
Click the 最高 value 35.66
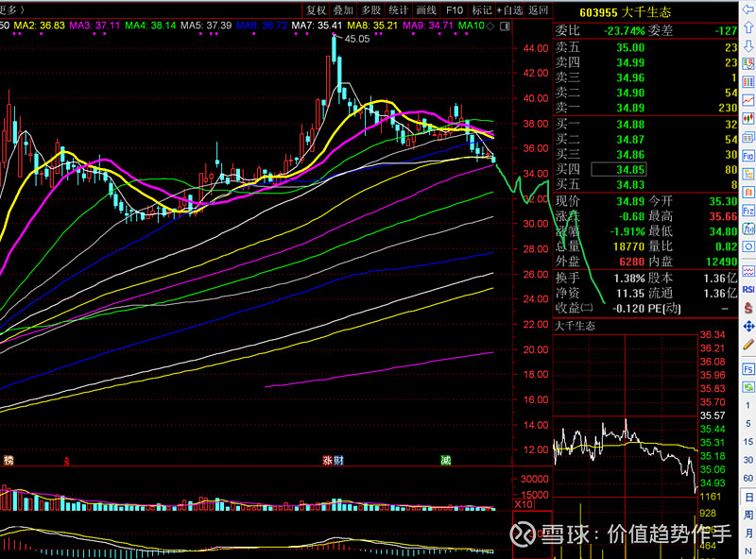coord(723,216)
